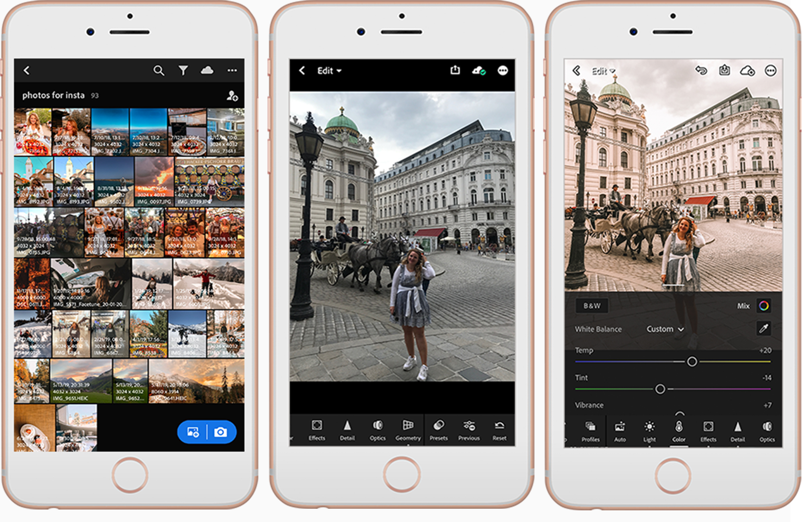This screenshot has width=812, height=522.
Task: Switch to Effects tab on right phone
Action: click(708, 432)
